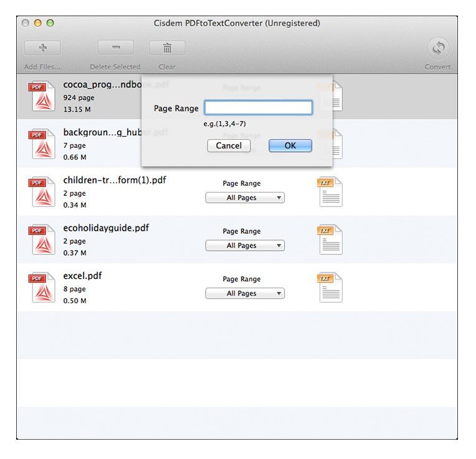Click the green zoom window button
The height and width of the screenshot is (459, 476).
coord(50,23)
